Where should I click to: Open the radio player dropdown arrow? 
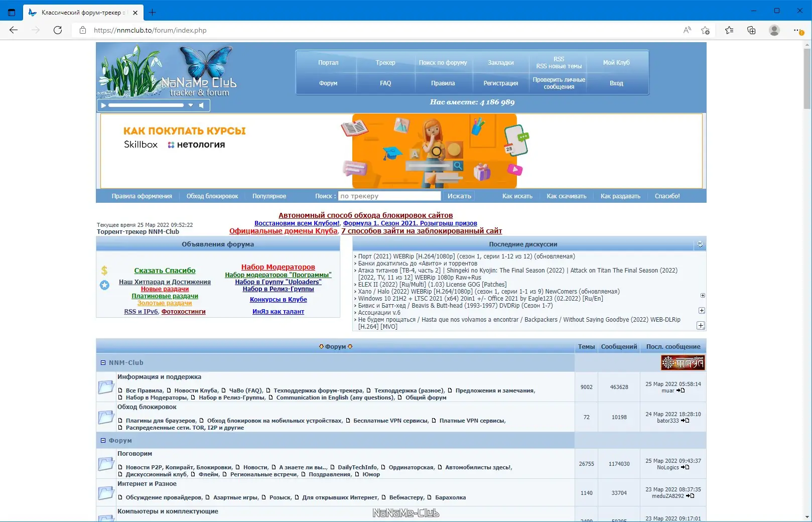[x=191, y=105]
